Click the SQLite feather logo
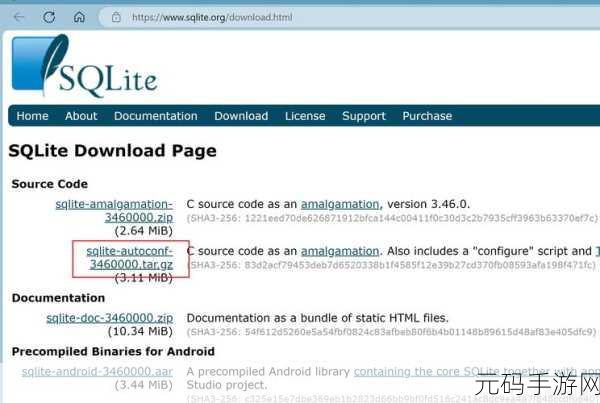 click(85, 66)
